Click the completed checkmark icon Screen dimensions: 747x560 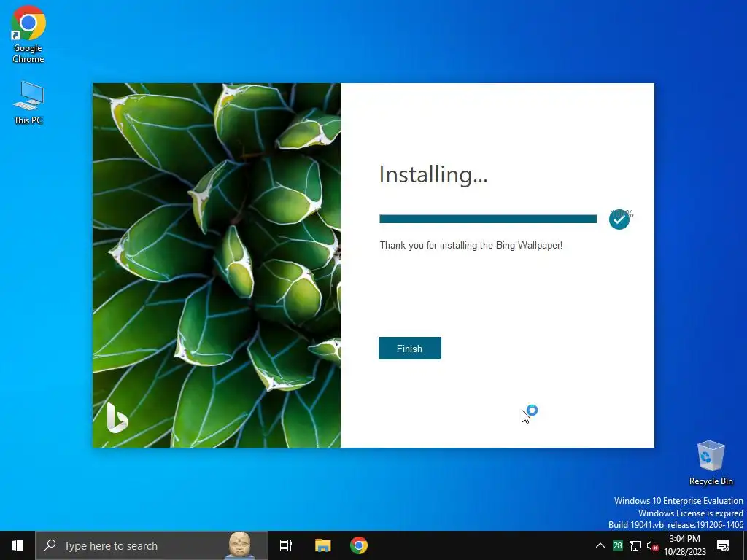619,219
